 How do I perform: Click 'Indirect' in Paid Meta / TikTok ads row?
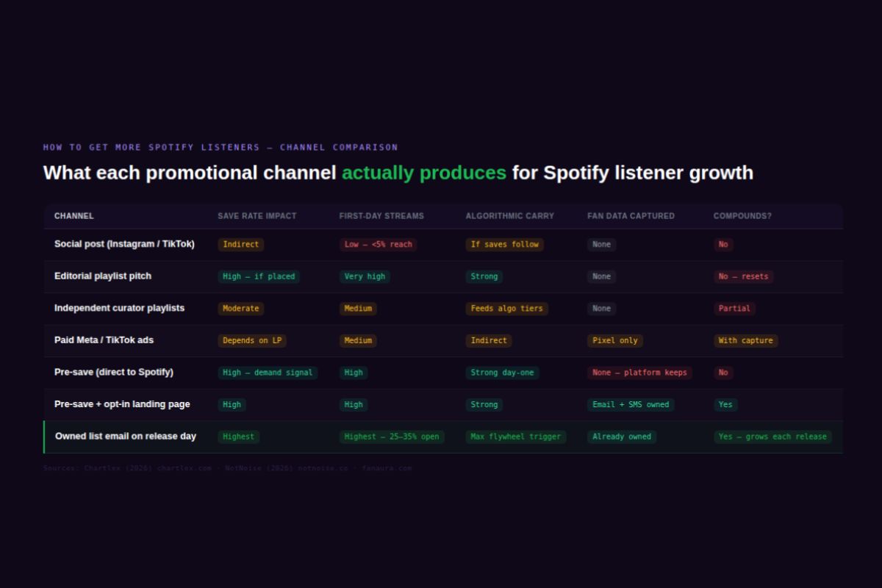point(489,341)
